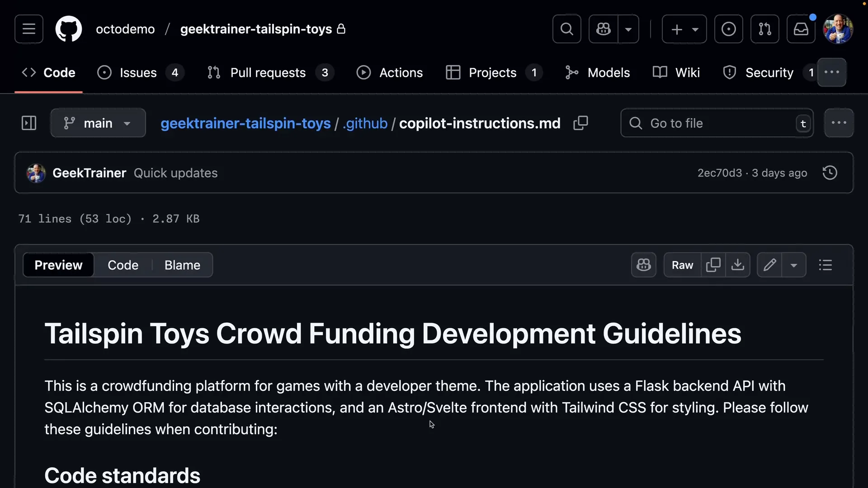The height and width of the screenshot is (488, 868).
Task: View the file commit history icon
Action: [830, 173]
